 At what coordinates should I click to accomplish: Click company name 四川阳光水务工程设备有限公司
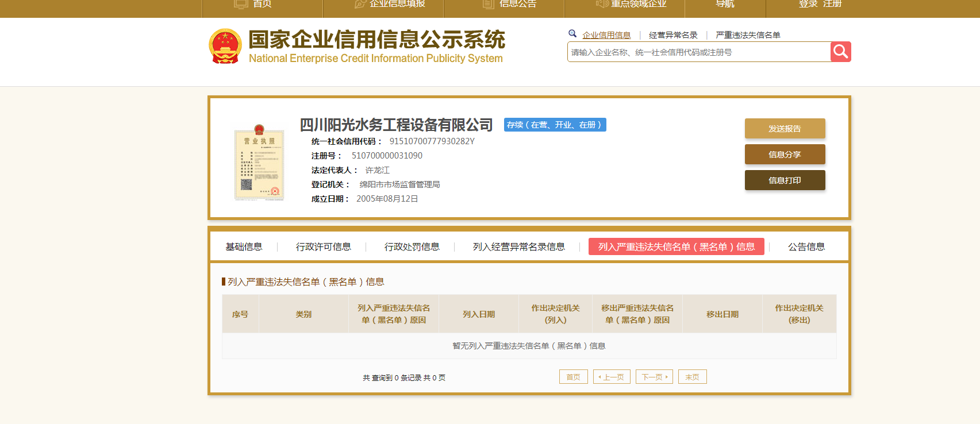pos(397,125)
